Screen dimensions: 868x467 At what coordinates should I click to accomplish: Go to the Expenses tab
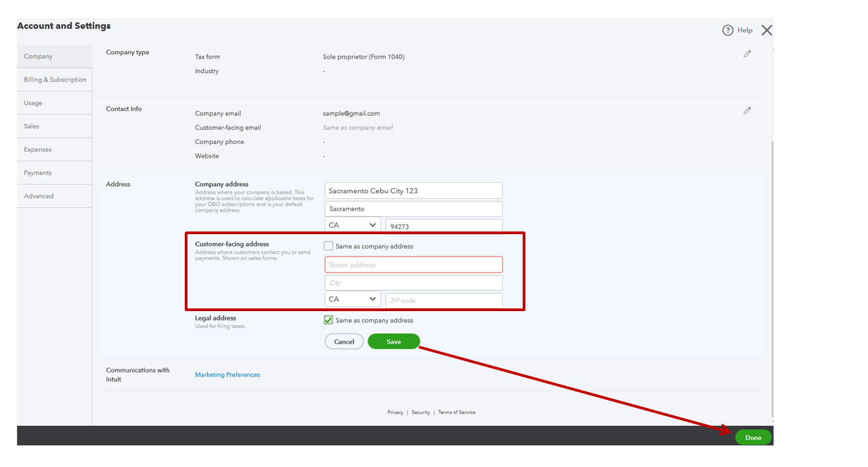38,150
